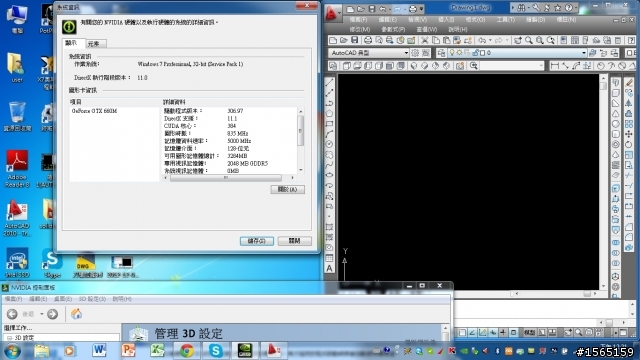Open AutoCAD's 繪圖(D) menu
Screen dimensions: 640x360
pos(535,20)
